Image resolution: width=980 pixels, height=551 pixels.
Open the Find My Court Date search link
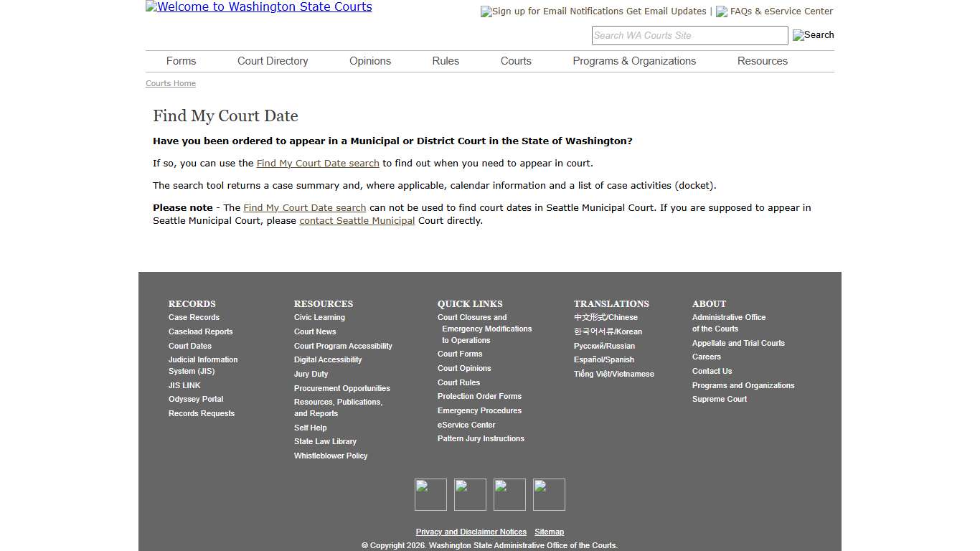click(317, 163)
